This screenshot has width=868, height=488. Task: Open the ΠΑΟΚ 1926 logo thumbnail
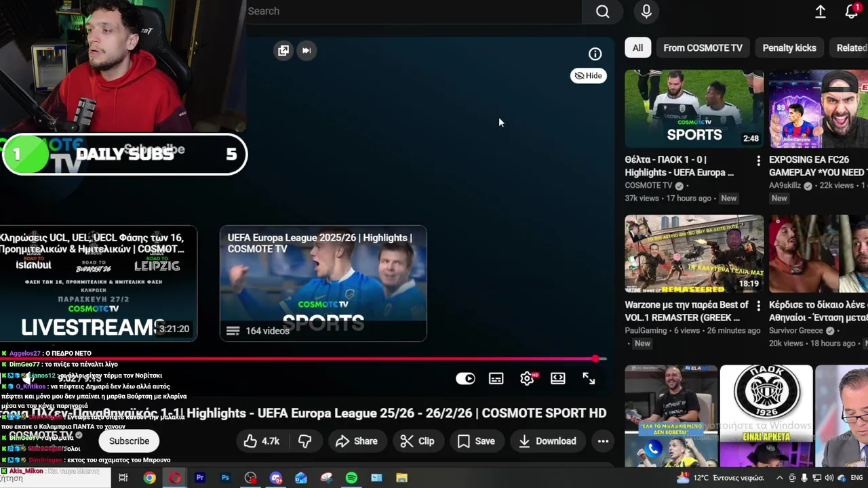[x=766, y=404]
